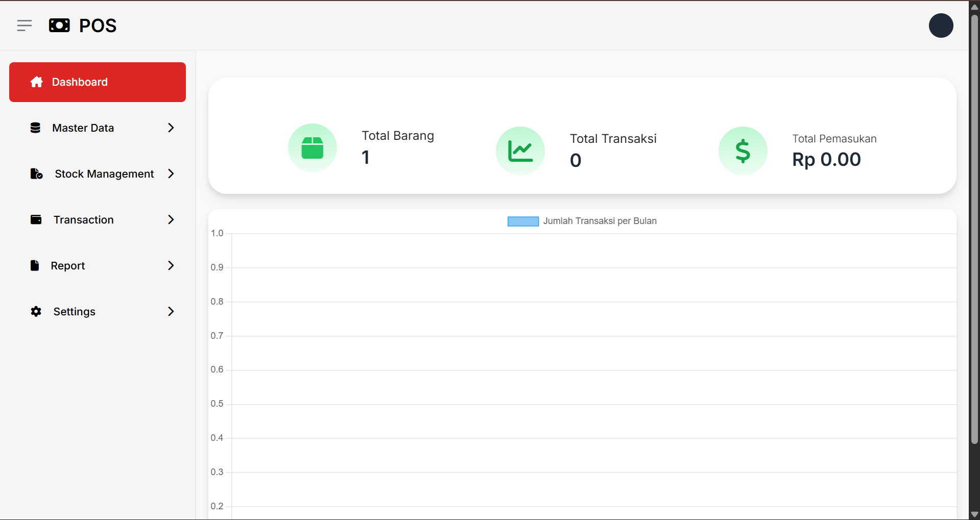Click the dollar sign Total Pemasukan icon

coord(743,151)
